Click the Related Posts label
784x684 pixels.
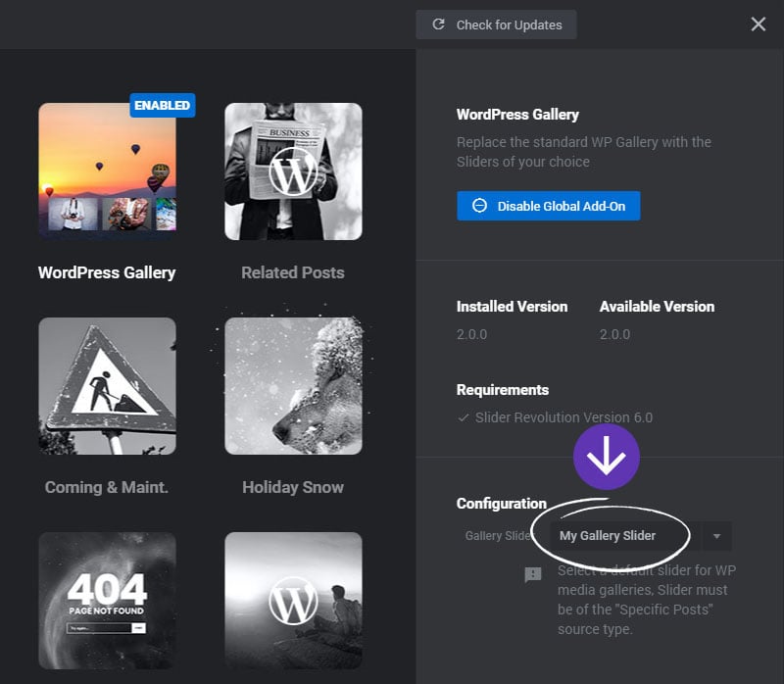coord(293,272)
